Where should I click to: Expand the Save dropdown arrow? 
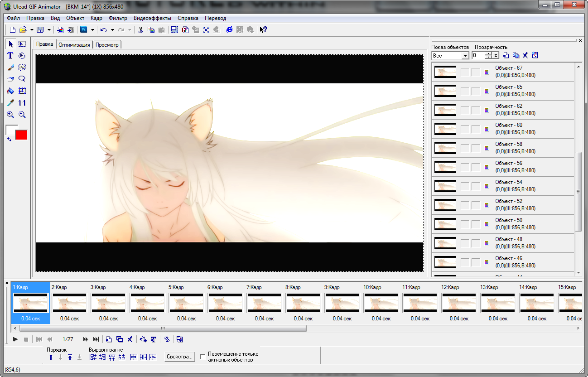[48, 30]
